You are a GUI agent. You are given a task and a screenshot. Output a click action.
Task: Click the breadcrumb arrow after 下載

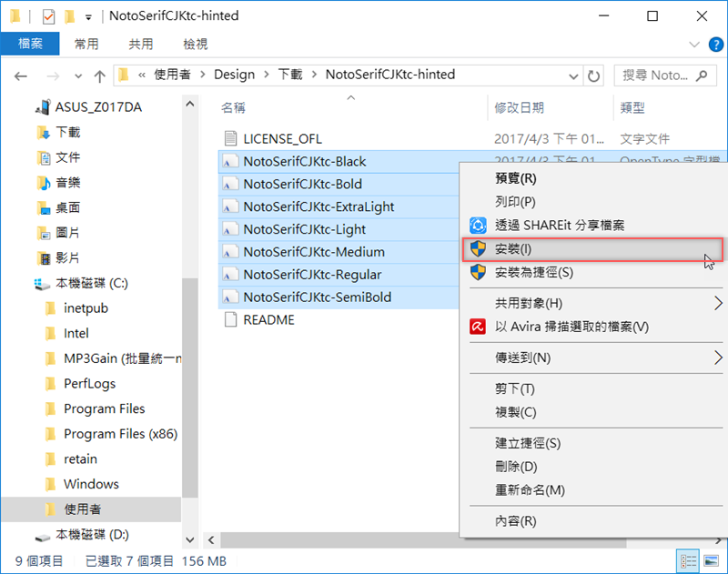(x=314, y=75)
